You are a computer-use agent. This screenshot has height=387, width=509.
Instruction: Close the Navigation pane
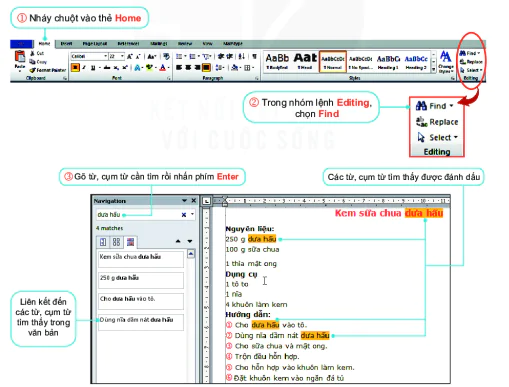coord(194,201)
